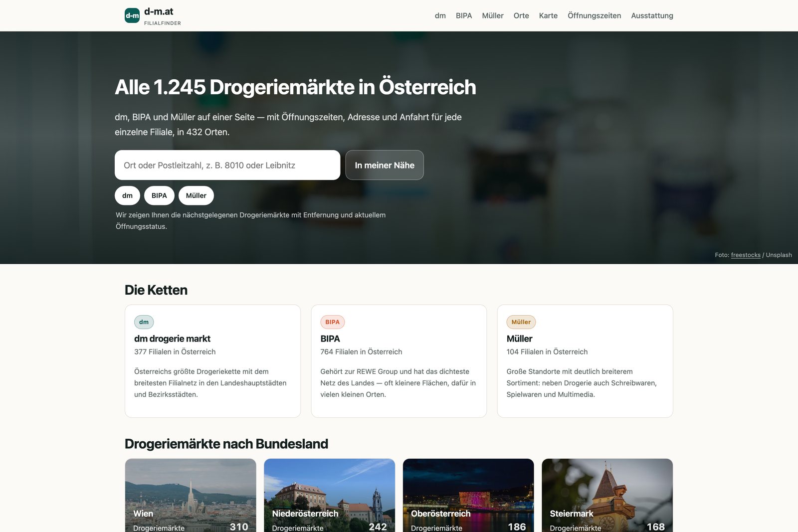Image resolution: width=798 pixels, height=532 pixels.
Task: Click the dm card description about Österreichs größte Drogeriekette
Action: [x=210, y=383]
